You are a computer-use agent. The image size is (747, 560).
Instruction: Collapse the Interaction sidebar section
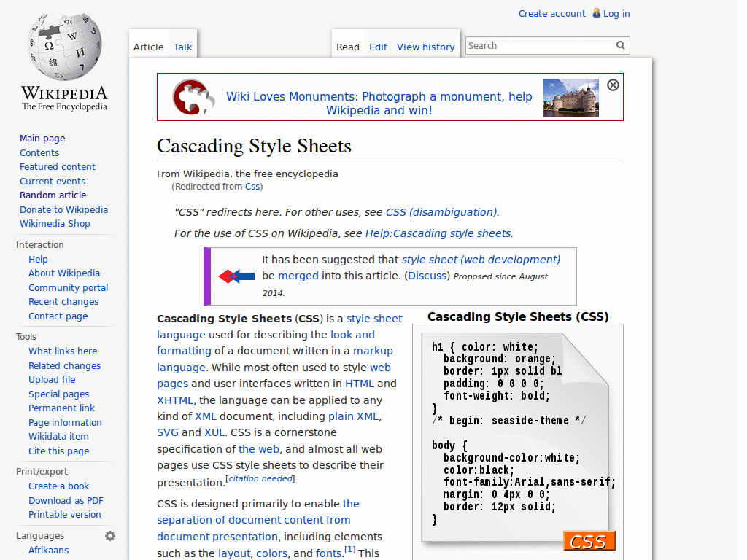[x=39, y=245]
